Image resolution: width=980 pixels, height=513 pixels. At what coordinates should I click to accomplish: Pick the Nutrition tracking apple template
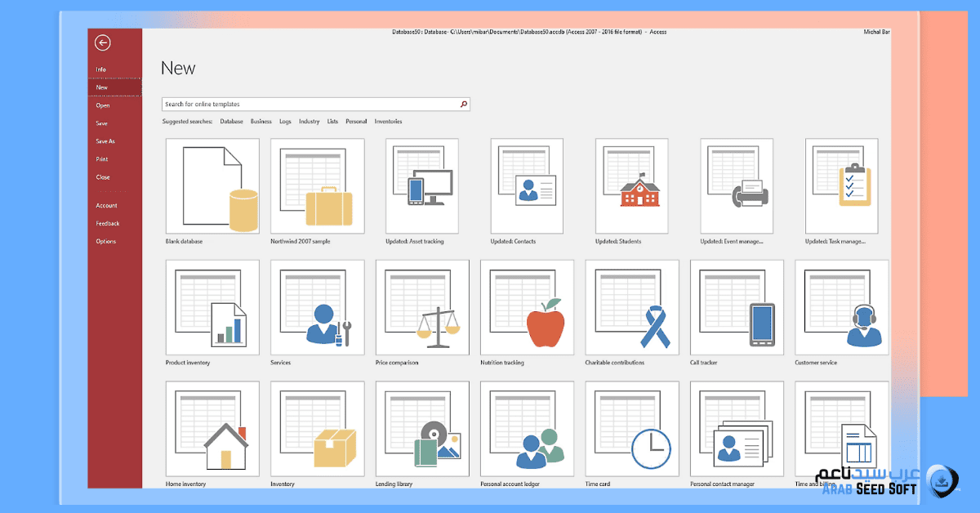pos(527,307)
